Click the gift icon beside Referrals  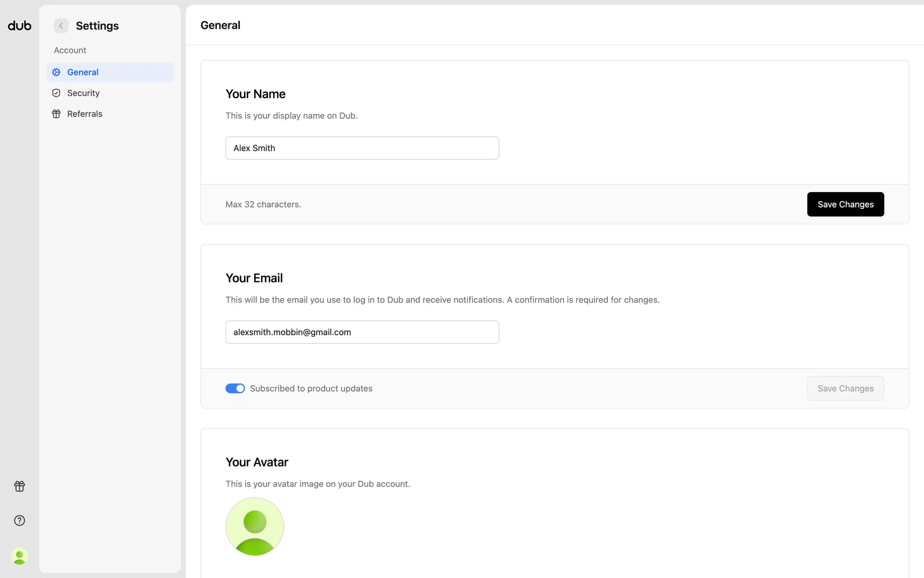click(x=56, y=114)
